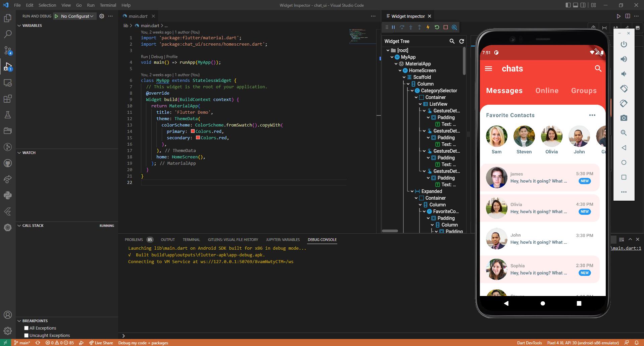
Task: Refresh the Widget Tree panel
Action: coord(461,41)
